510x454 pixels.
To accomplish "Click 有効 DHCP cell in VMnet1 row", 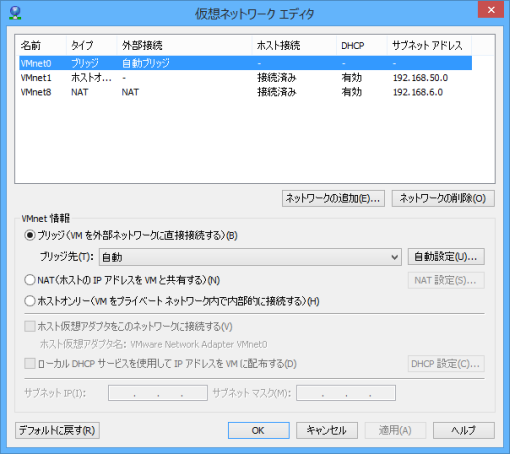I will tap(351, 78).
